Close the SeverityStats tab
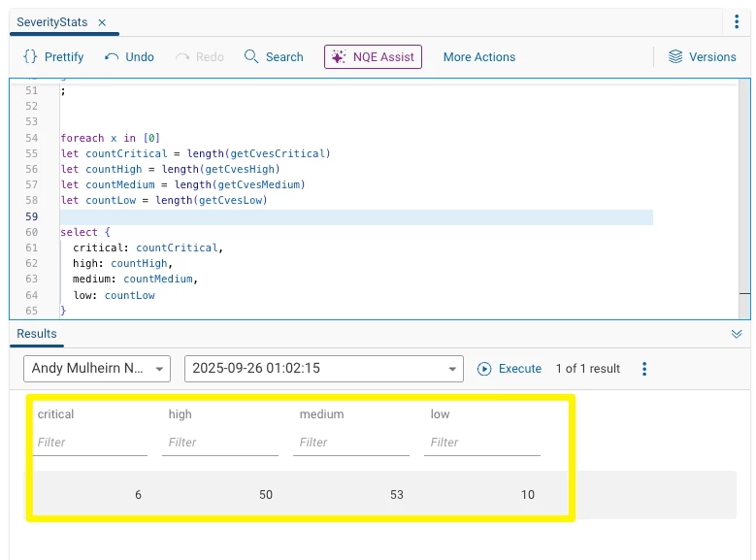Image resolution: width=756 pixels, height=560 pixels. coord(102,22)
